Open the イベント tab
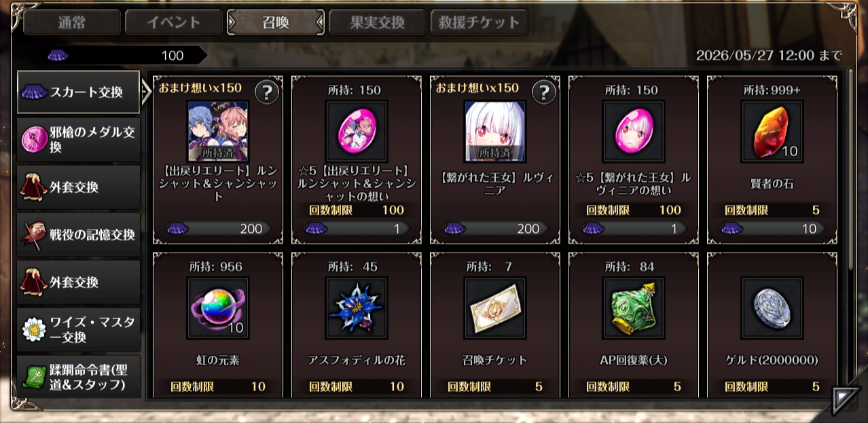 [174, 22]
